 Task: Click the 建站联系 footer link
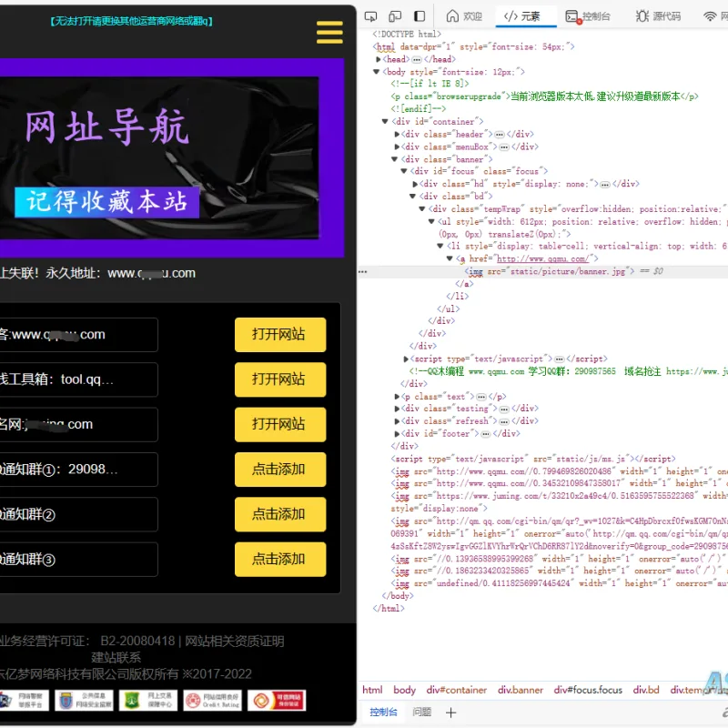(x=116, y=657)
